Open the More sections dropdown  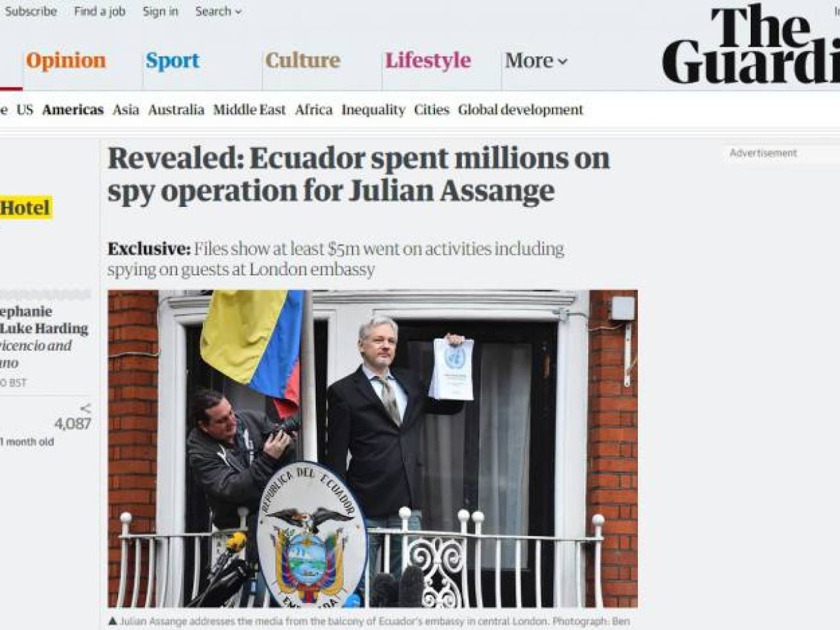click(535, 60)
